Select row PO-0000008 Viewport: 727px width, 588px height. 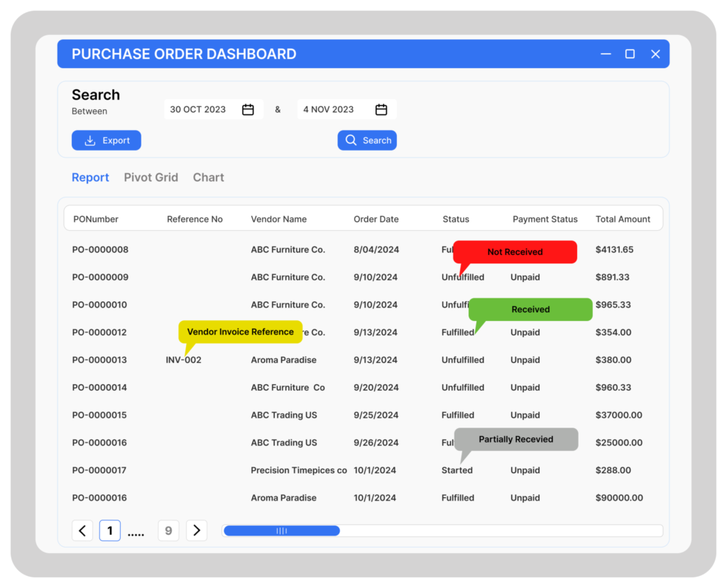[x=363, y=249]
